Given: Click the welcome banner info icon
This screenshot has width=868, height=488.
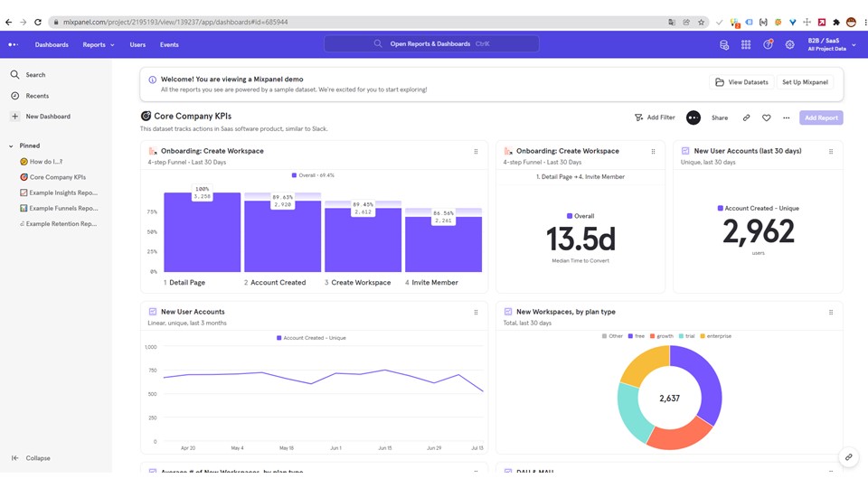Looking at the screenshot, I should click(x=152, y=80).
